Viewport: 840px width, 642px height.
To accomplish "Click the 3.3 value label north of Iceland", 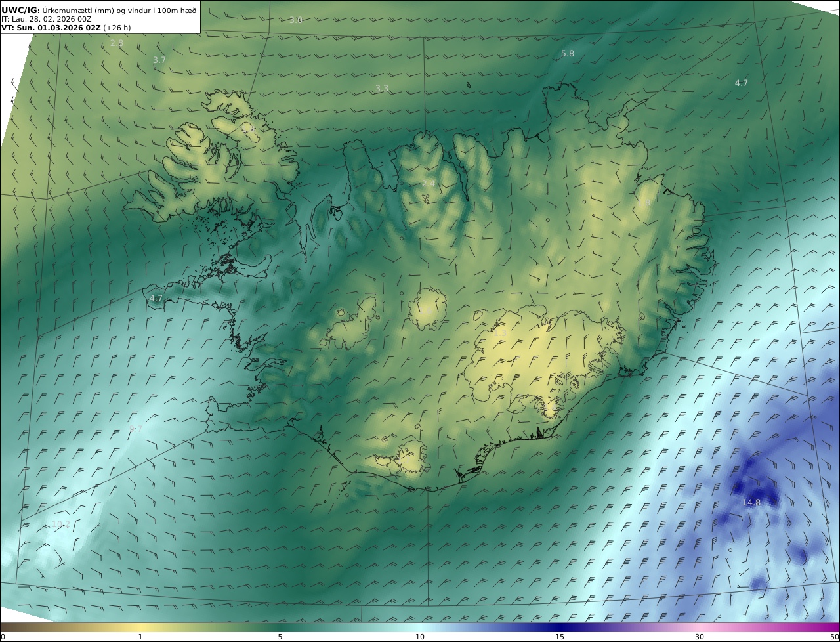I will (x=381, y=88).
